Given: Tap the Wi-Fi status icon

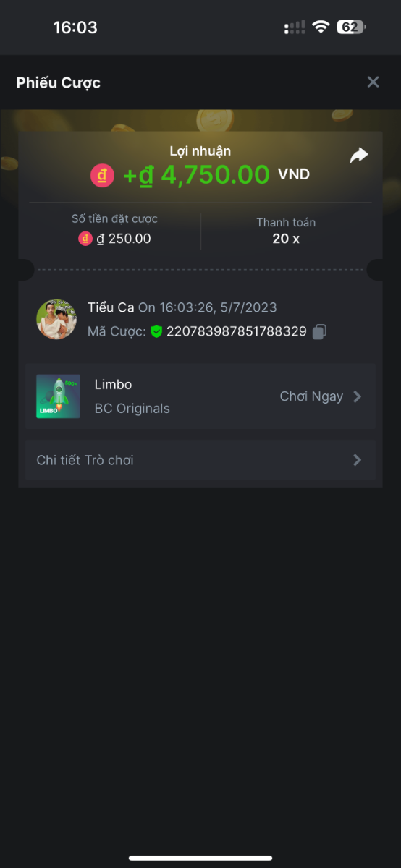Looking at the screenshot, I should 321,27.
